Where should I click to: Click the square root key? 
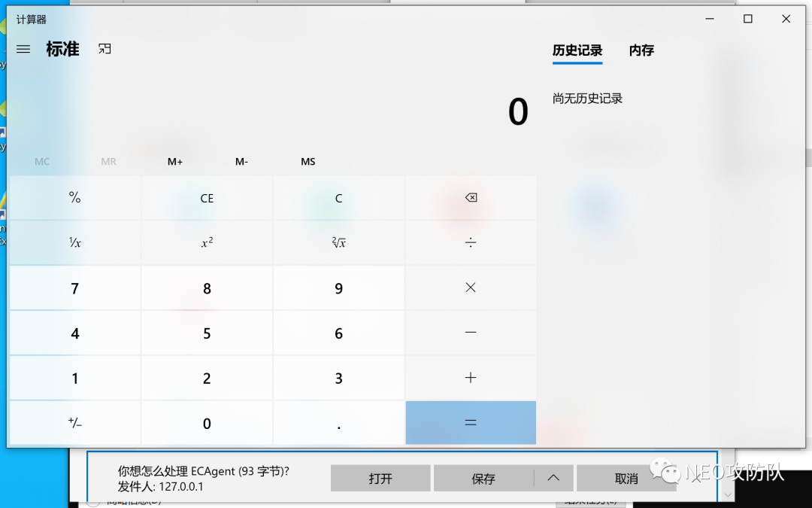338,242
